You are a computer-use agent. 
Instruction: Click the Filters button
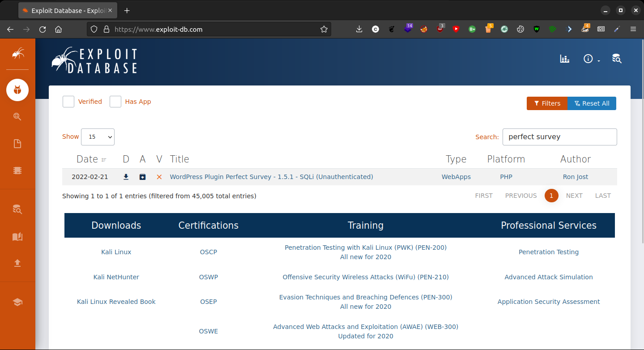547,103
